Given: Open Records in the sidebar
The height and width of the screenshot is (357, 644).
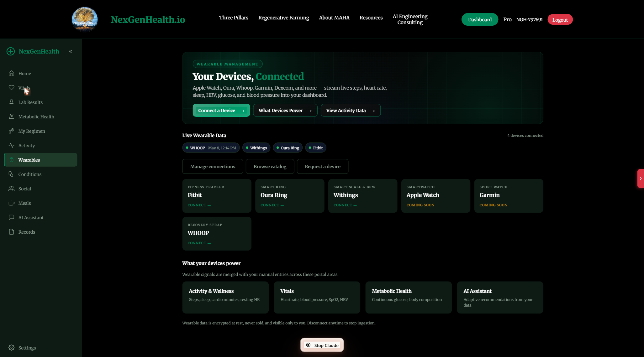Looking at the screenshot, I should (40, 232).
